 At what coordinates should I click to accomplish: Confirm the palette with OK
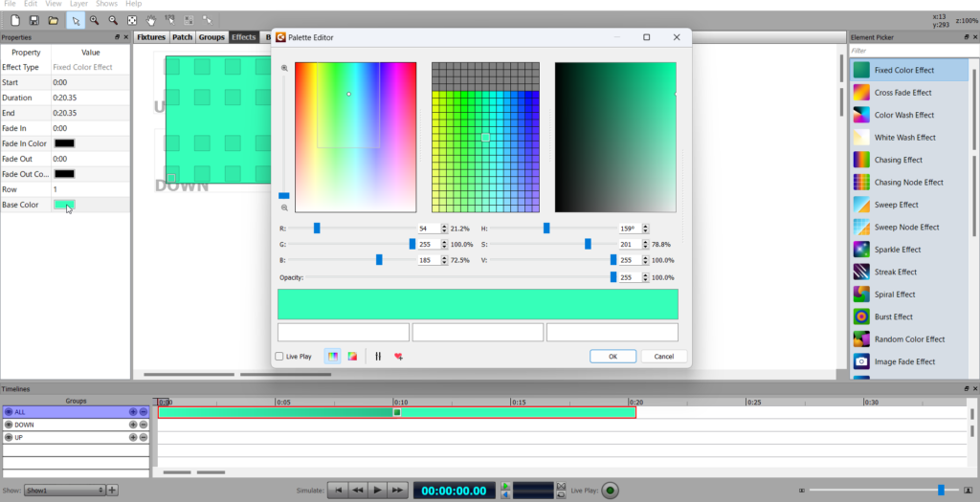coord(613,357)
